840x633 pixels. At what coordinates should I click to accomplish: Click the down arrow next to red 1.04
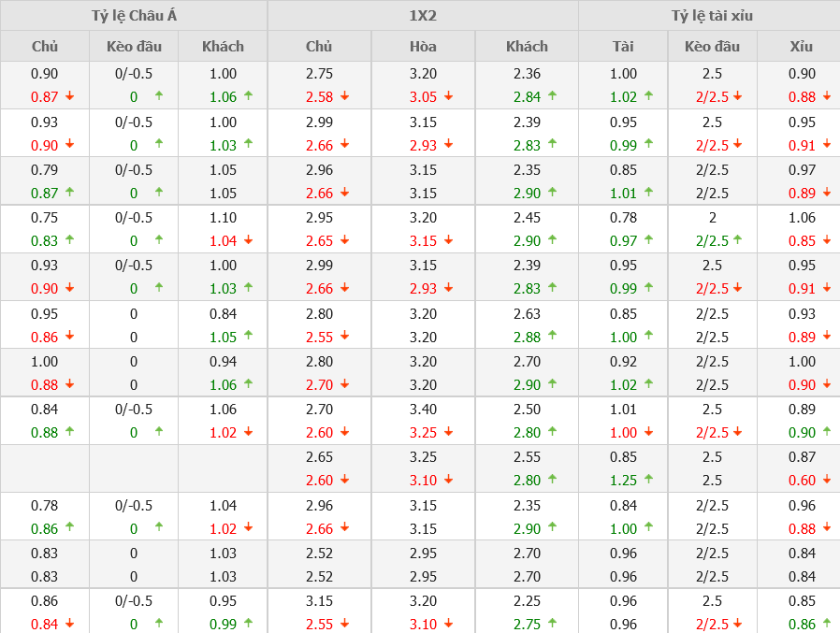[x=248, y=240]
